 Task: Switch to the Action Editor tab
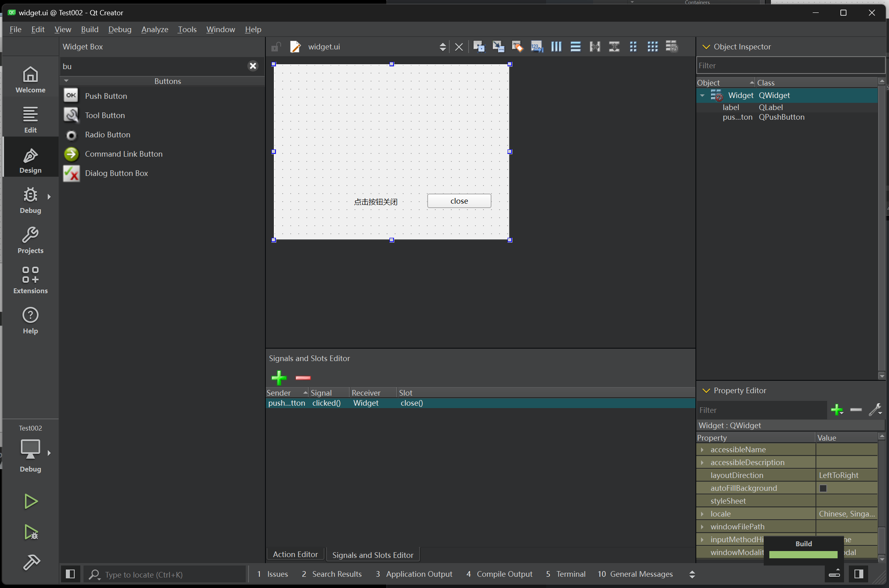point(295,555)
